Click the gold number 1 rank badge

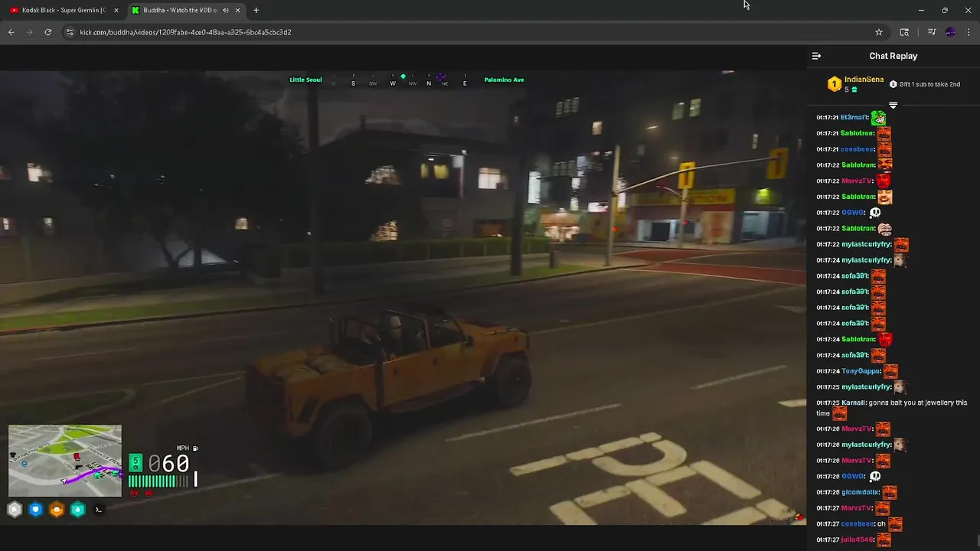click(834, 84)
